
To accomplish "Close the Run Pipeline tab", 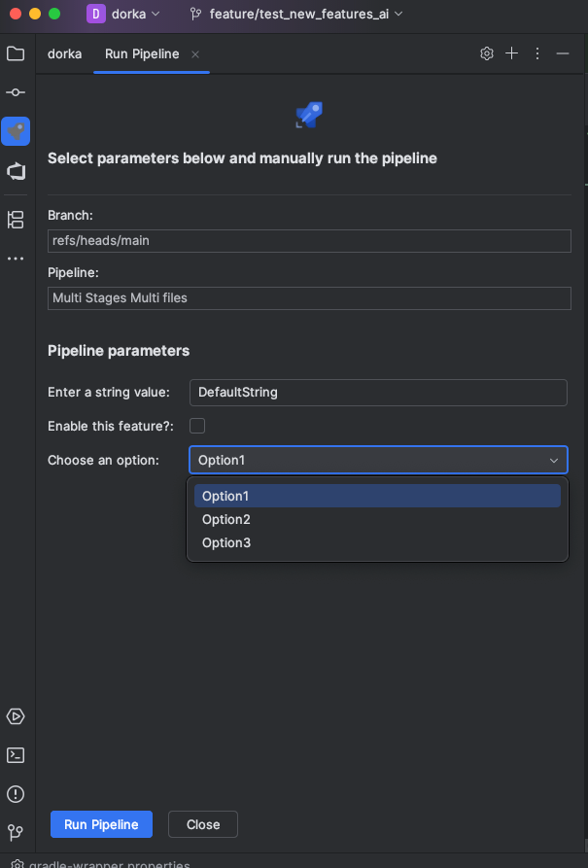I will pos(195,54).
